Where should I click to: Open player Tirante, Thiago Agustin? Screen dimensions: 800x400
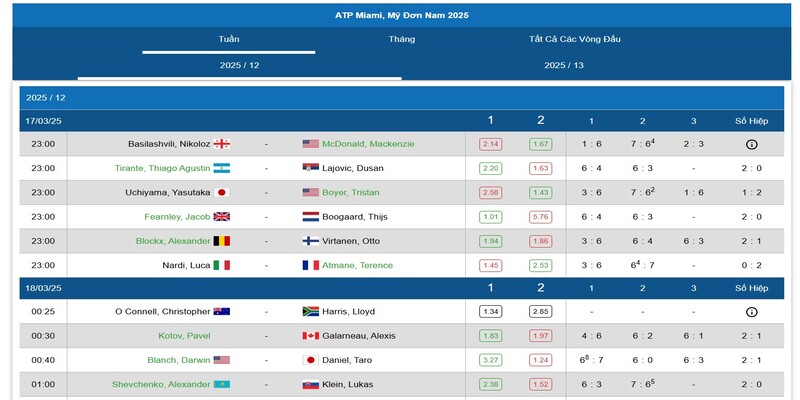point(162,168)
